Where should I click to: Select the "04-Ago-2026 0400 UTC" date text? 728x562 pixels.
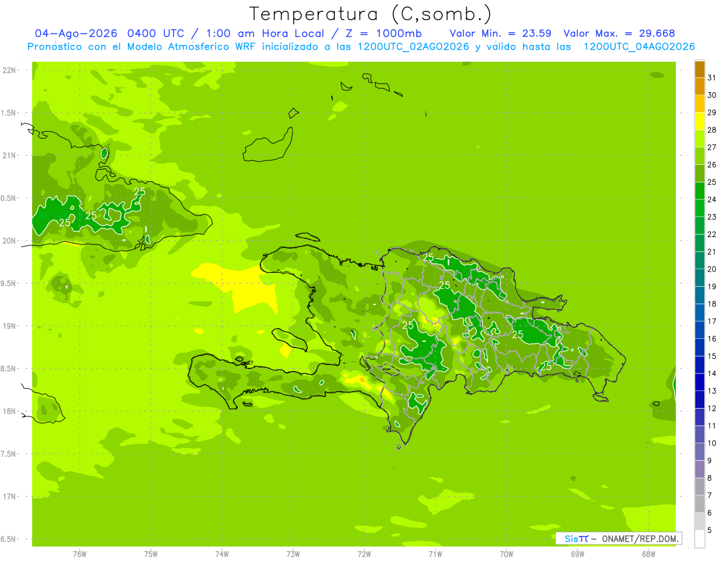112,33
